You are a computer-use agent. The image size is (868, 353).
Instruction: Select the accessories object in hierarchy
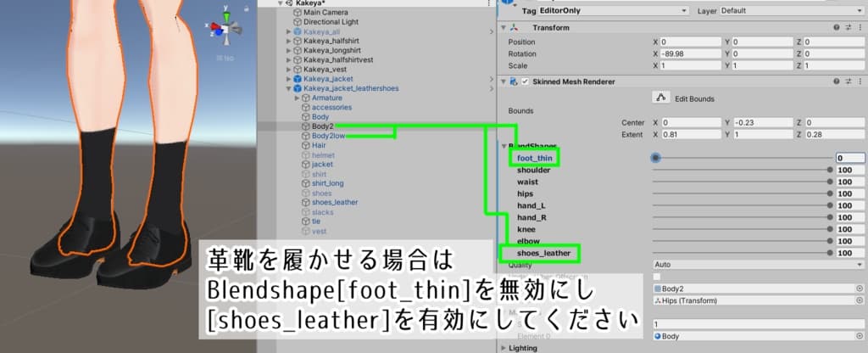click(331, 108)
